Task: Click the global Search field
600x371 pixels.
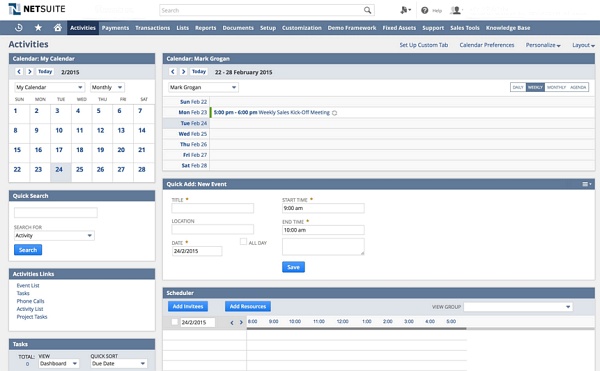Action: tap(266, 10)
